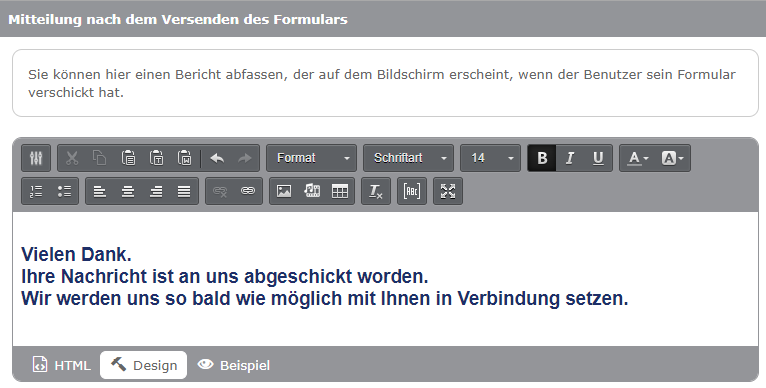766x388 pixels.
Task: Open the text color picker
Action: coord(638,158)
